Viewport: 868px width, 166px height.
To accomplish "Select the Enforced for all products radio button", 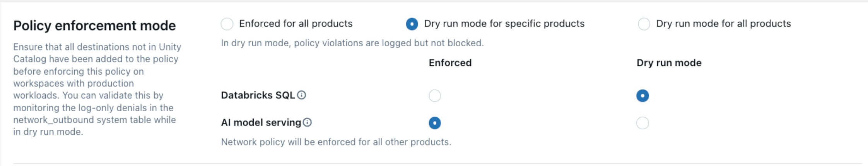I will pos(227,24).
